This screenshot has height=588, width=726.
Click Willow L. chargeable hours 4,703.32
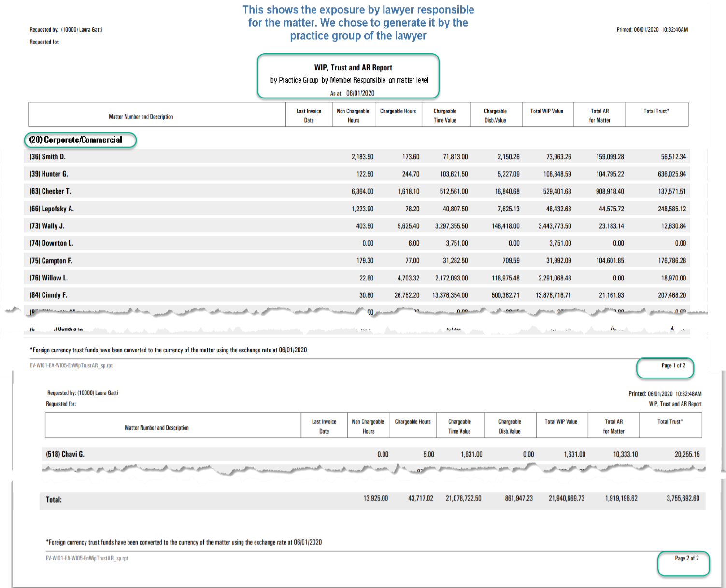pyautogui.click(x=408, y=278)
